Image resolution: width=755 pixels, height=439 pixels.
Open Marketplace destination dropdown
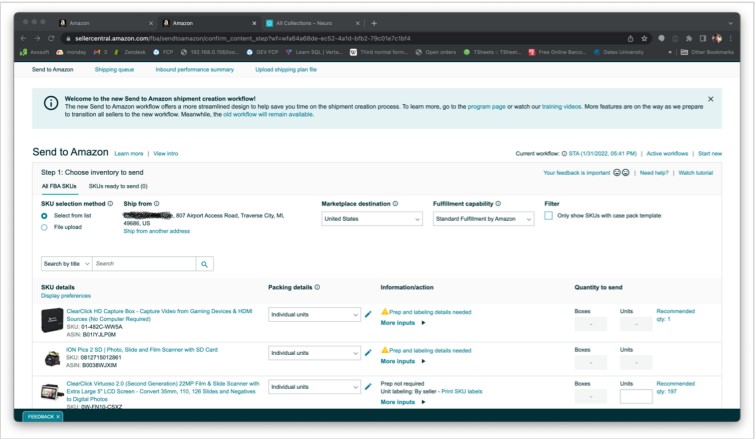click(x=372, y=219)
